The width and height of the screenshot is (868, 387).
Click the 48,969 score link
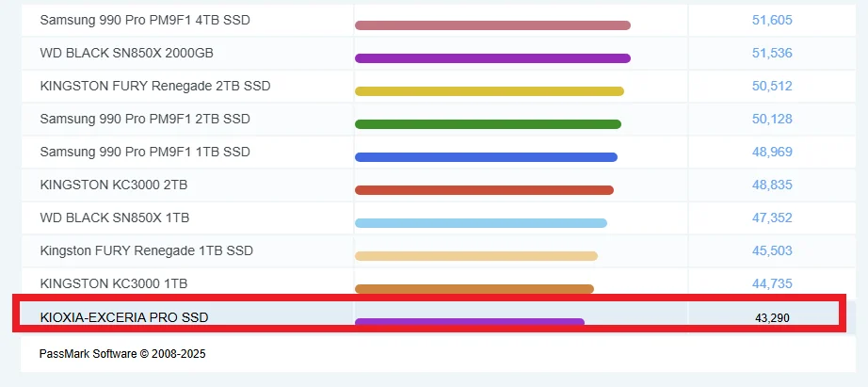tap(772, 152)
